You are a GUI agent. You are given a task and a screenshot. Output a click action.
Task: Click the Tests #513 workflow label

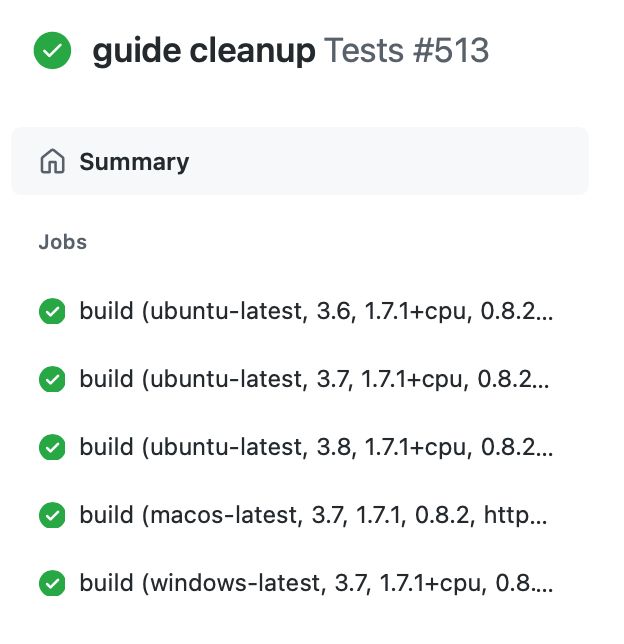coord(406,51)
